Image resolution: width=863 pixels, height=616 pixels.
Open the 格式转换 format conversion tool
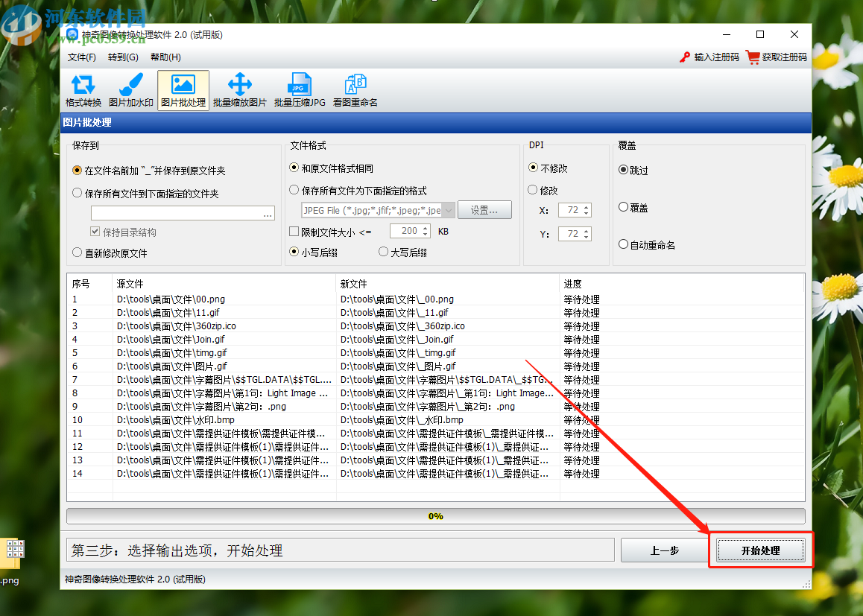pos(83,90)
